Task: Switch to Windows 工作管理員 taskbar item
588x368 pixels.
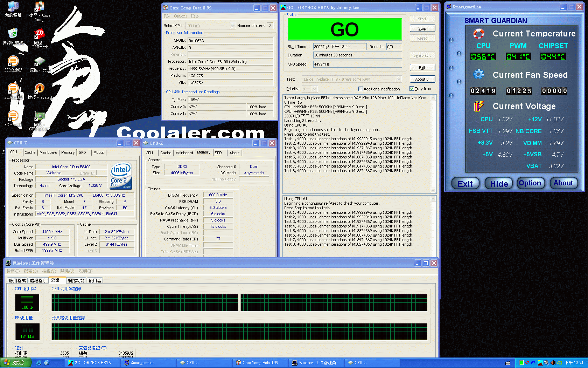Action: click(316, 363)
